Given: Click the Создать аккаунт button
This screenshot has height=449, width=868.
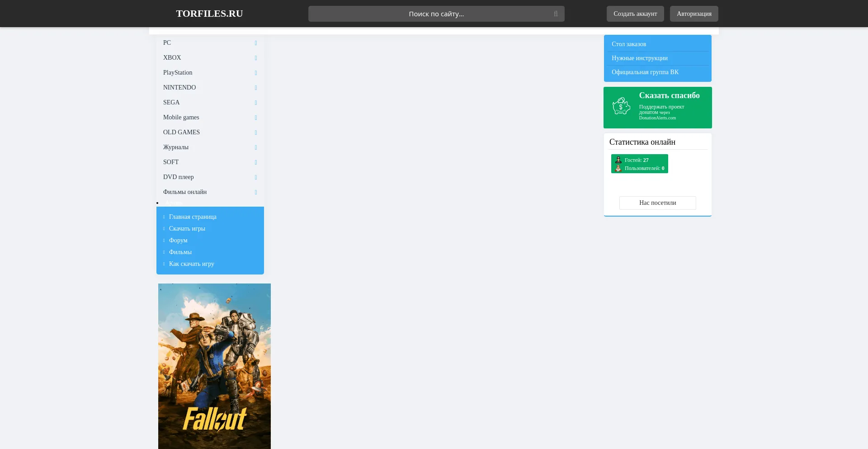Looking at the screenshot, I should [635, 14].
